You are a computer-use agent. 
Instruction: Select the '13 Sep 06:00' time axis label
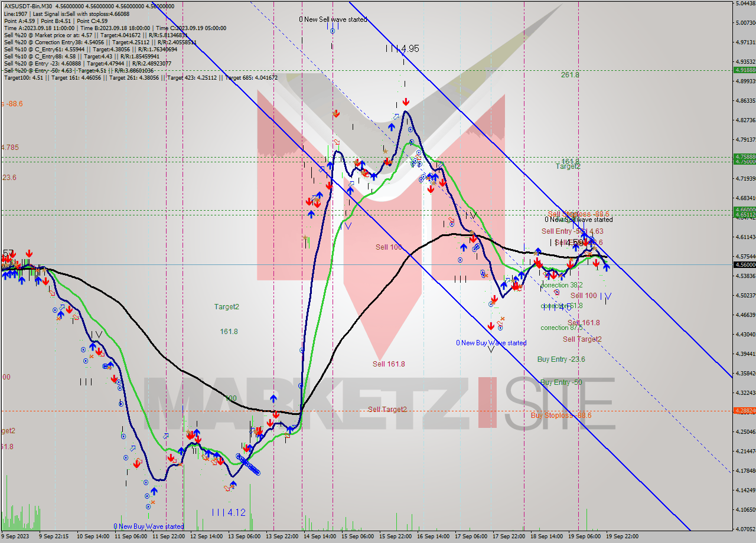coord(244,537)
